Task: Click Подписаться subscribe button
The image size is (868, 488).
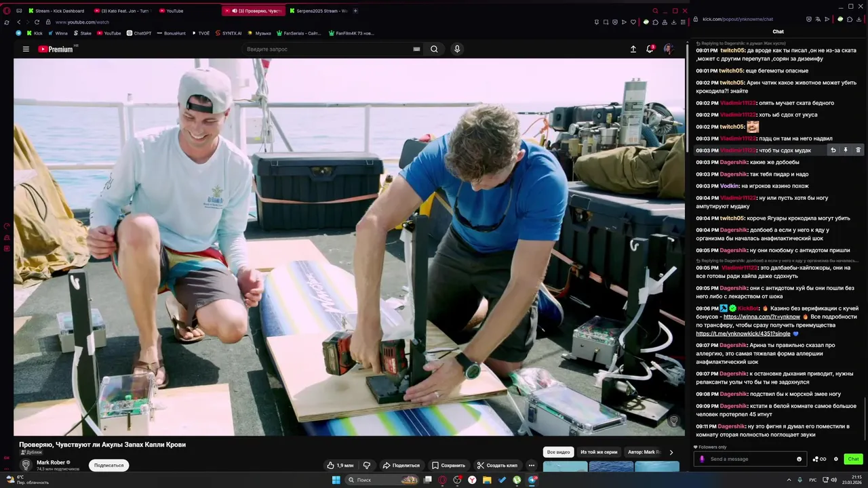Action: tap(108, 466)
